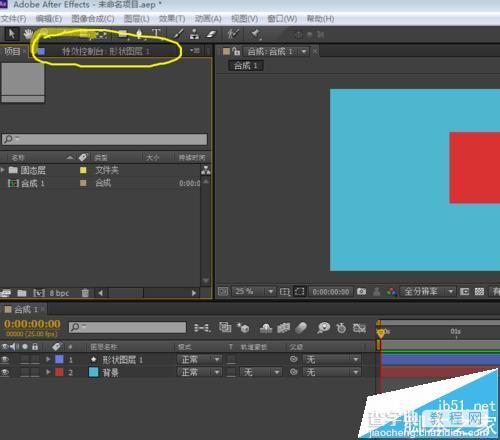The height and width of the screenshot is (440, 500).
Task: Select the Eraser tool
Action: click(x=211, y=34)
